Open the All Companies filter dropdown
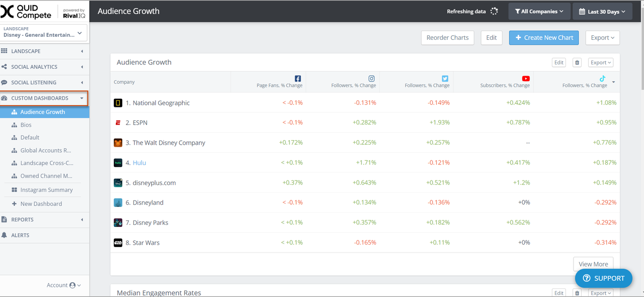The height and width of the screenshot is (297, 644). [539, 11]
